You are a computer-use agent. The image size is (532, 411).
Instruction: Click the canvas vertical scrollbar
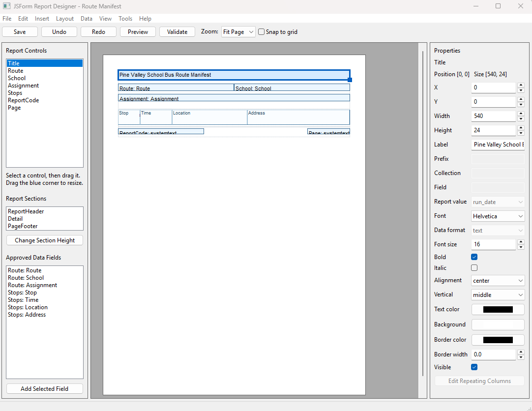point(423,214)
